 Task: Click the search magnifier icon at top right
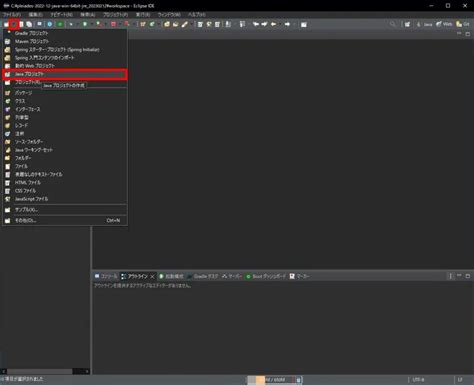coord(392,24)
